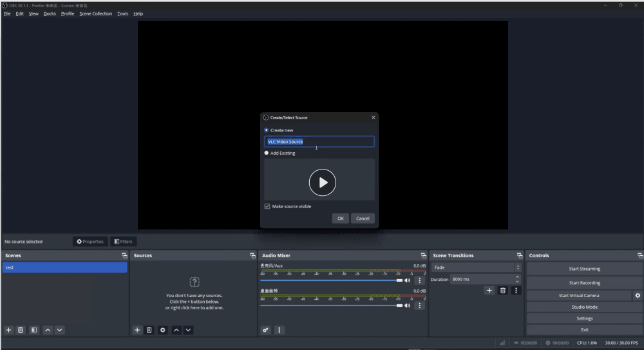Open the Help menu
The height and width of the screenshot is (350, 644).
(138, 14)
